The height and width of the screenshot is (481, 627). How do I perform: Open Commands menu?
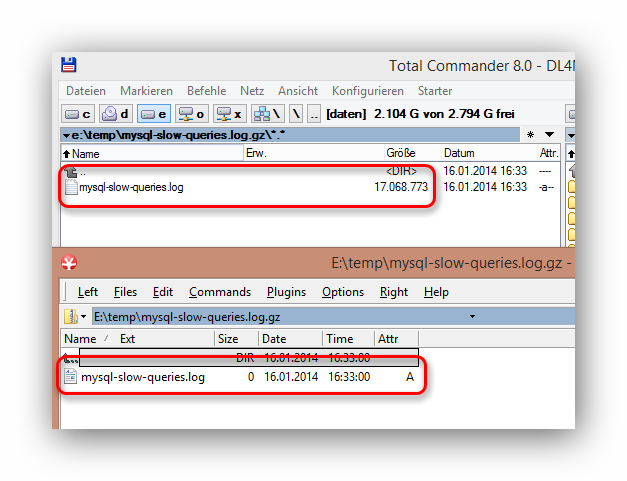pos(220,292)
